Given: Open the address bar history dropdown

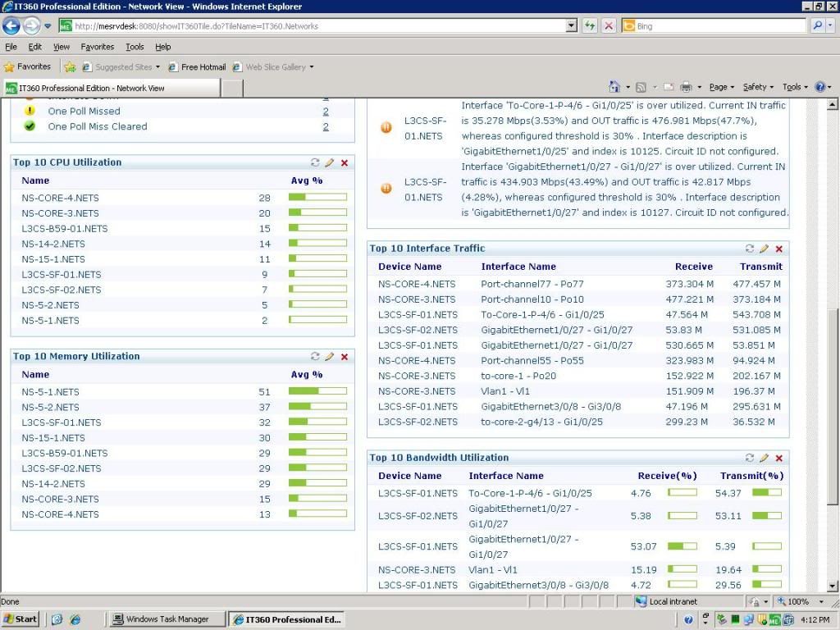Looking at the screenshot, I should click(x=572, y=25).
